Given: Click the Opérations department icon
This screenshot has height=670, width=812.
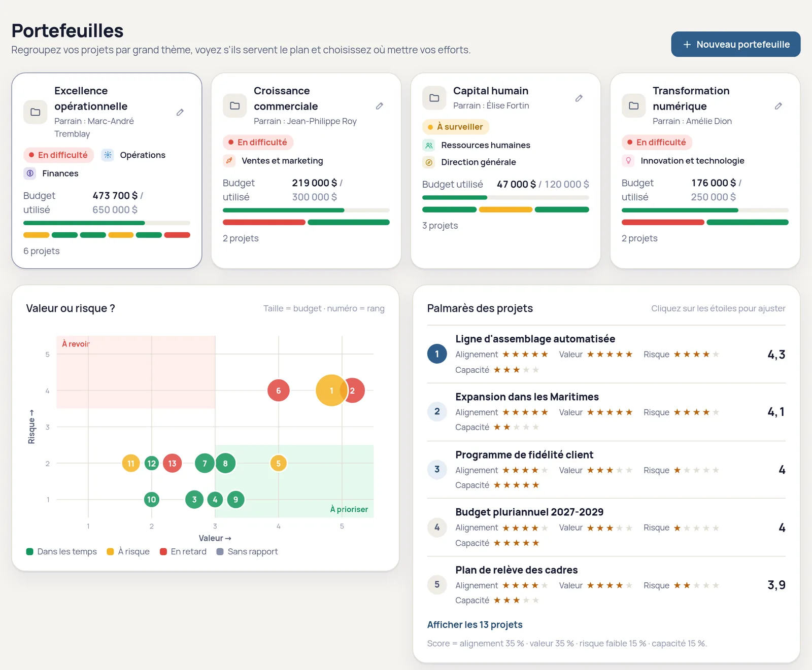Looking at the screenshot, I should (x=108, y=155).
